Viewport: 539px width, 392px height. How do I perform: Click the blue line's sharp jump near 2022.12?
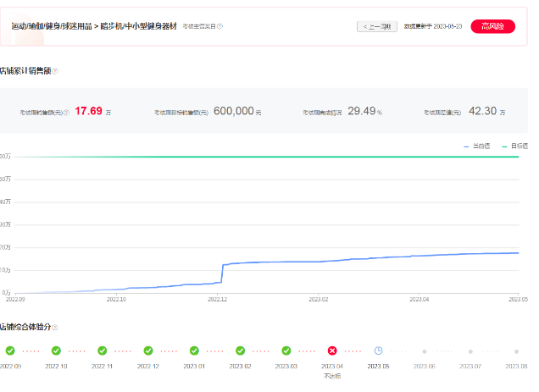coord(222,273)
